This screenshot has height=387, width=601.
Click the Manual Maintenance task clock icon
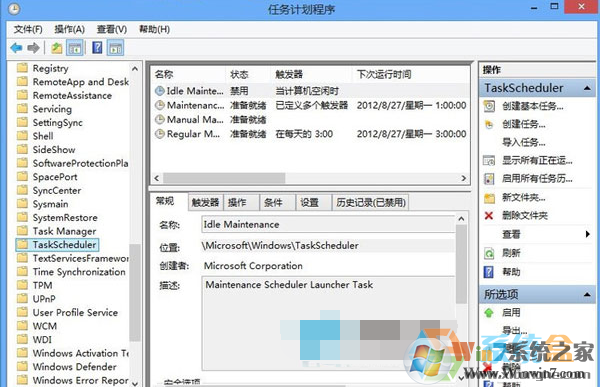point(159,120)
